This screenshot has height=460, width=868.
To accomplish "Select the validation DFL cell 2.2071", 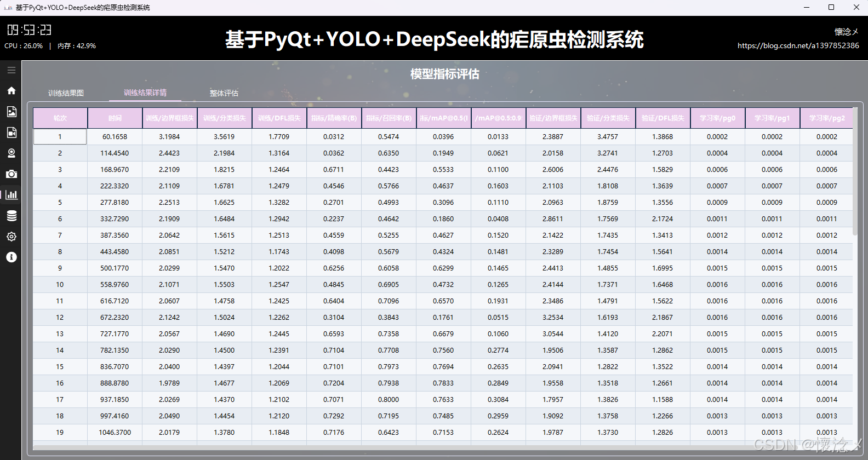I will click(663, 334).
